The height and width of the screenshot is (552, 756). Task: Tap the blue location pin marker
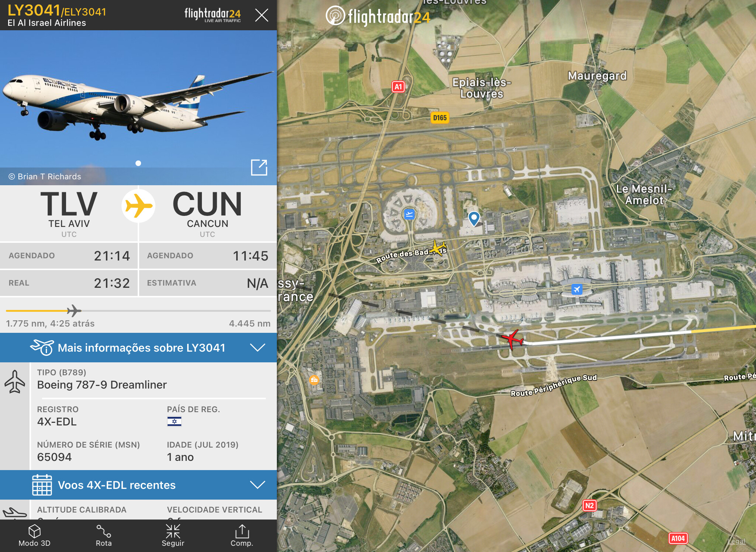tap(474, 218)
